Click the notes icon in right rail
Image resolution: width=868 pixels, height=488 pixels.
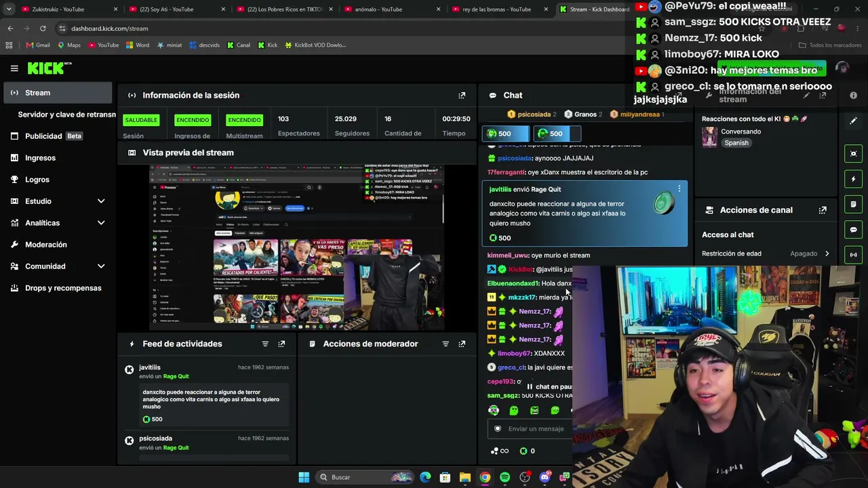pyautogui.click(x=854, y=204)
